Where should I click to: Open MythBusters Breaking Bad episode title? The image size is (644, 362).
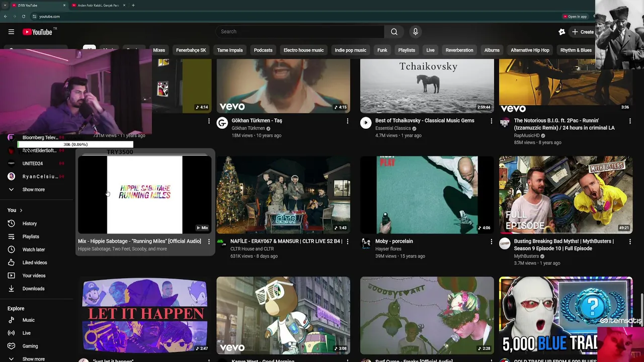pyautogui.click(x=564, y=245)
